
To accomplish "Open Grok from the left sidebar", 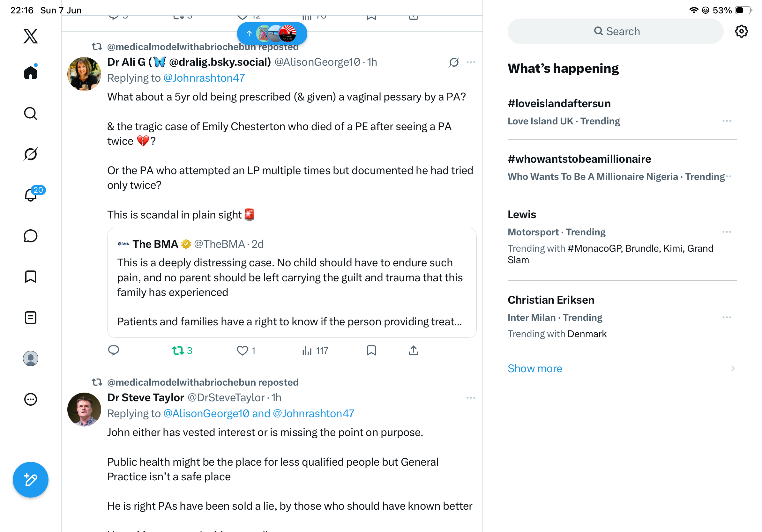I will [x=31, y=154].
